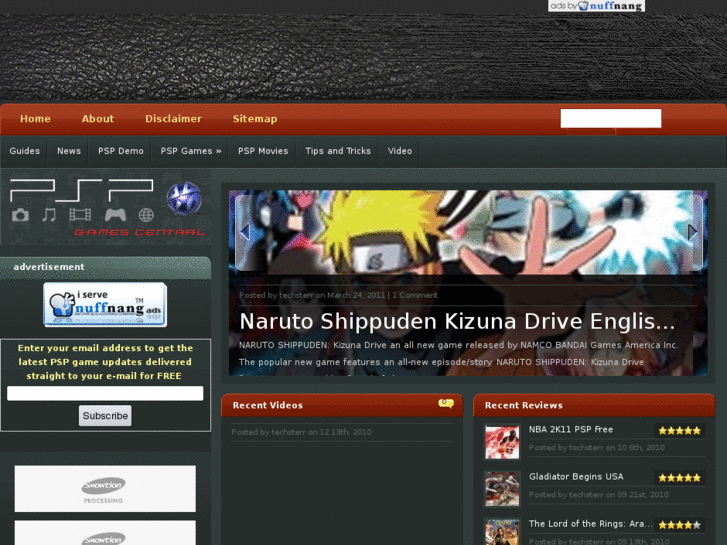
Task: Open the PSP Demo category
Action: (121, 151)
